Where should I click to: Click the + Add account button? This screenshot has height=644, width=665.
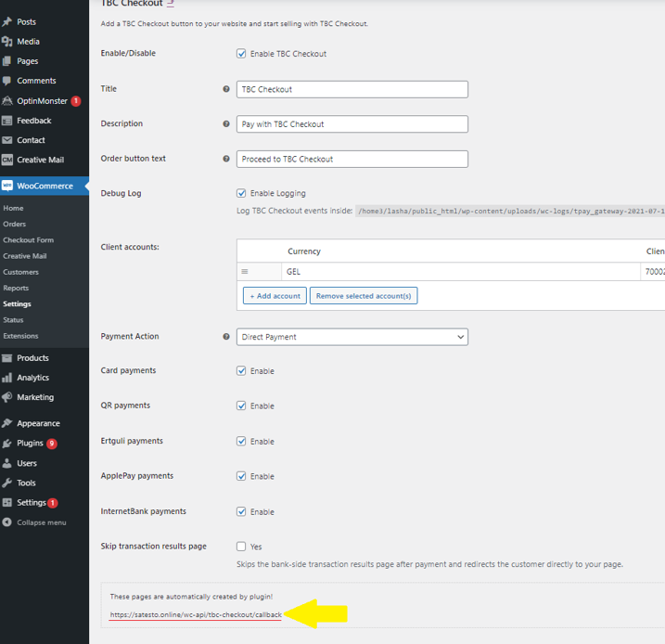275,296
